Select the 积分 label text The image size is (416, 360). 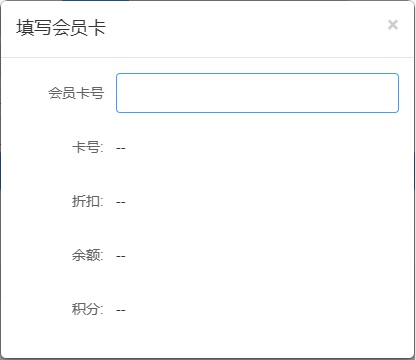[x=88, y=309]
